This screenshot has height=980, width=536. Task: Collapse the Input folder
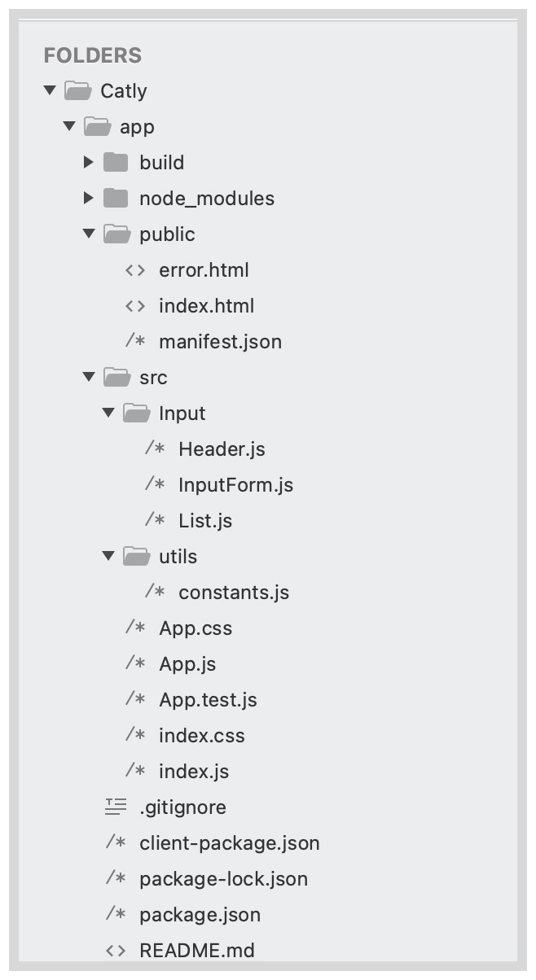(x=108, y=413)
